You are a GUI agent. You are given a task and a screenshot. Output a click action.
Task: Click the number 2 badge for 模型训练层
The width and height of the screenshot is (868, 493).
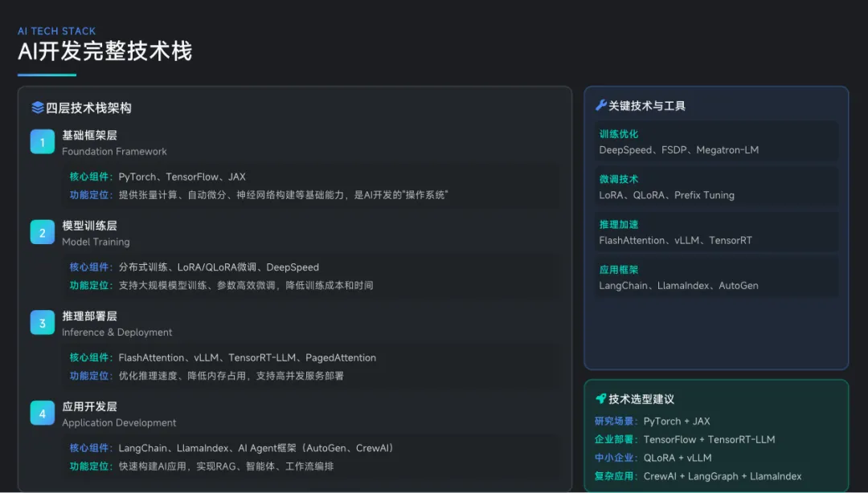(x=42, y=232)
